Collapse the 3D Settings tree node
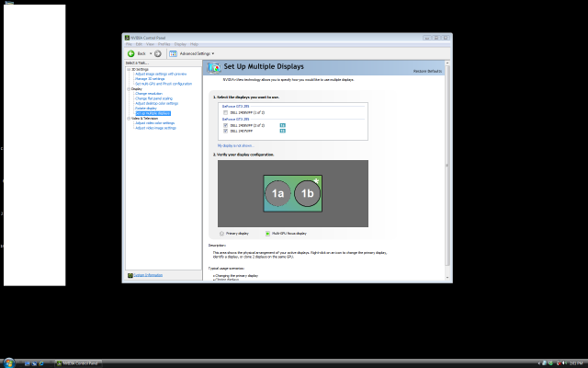588x368 pixels. (129, 70)
